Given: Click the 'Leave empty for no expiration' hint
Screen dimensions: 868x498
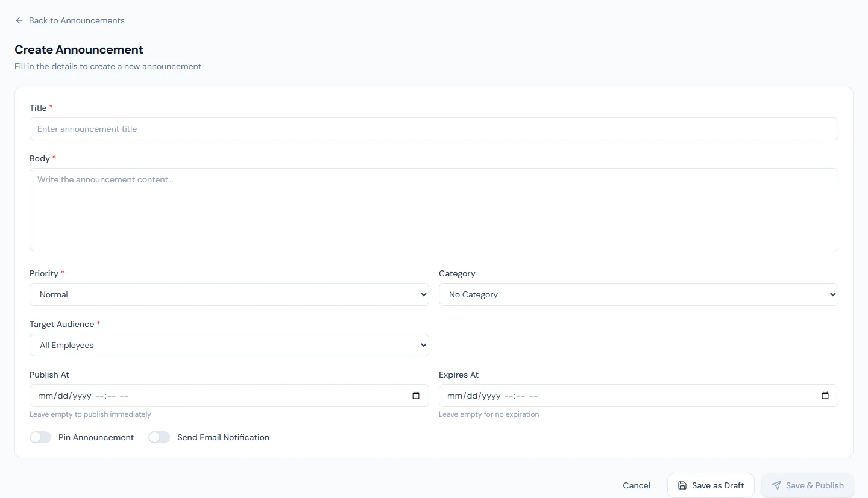Looking at the screenshot, I should (489, 414).
